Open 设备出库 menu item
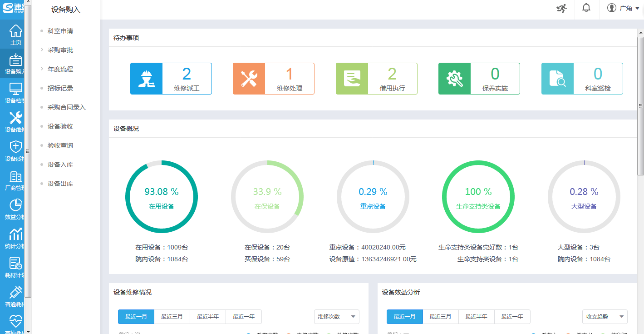 click(x=60, y=184)
